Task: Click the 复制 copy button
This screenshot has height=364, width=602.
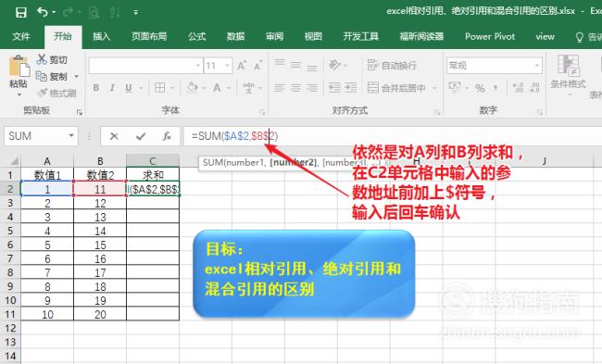Action: tap(52, 76)
